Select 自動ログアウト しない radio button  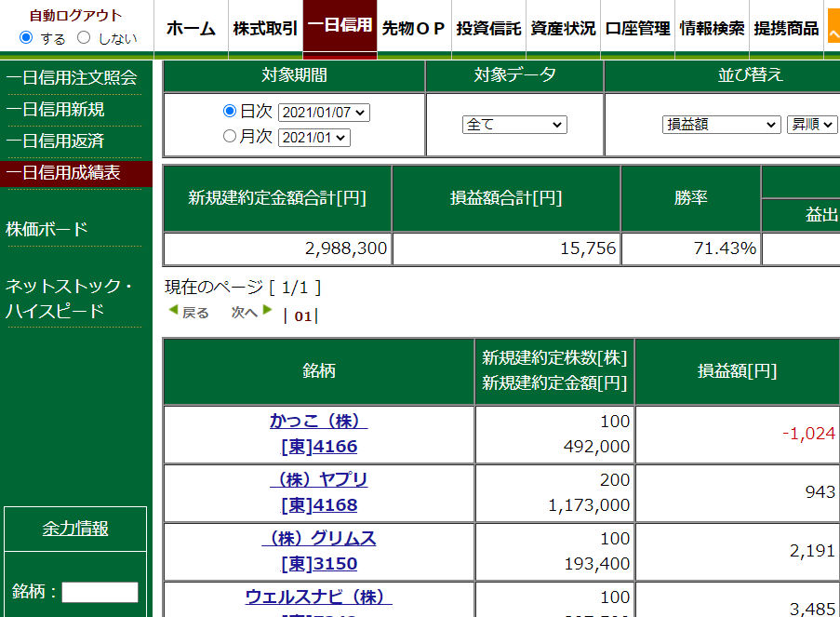coord(84,37)
